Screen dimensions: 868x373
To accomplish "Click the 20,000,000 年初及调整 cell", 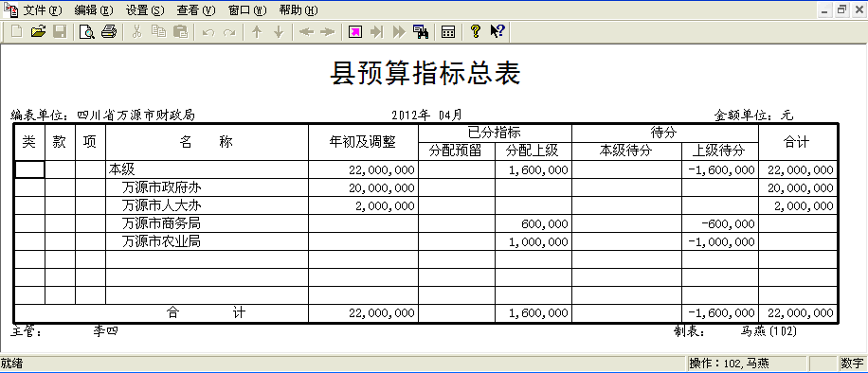I will click(x=363, y=187).
